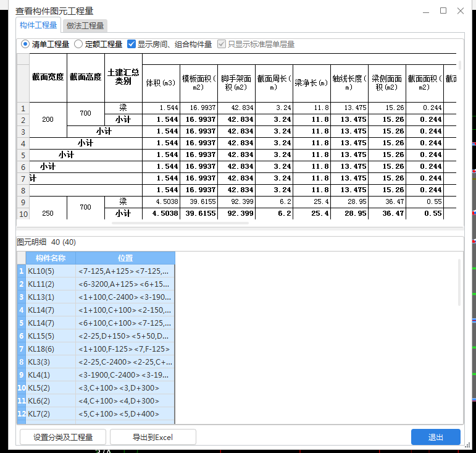476x453 pixels.
Task: Click the position cell <1+100,F-125><7,F-125>
Action: 125,349
